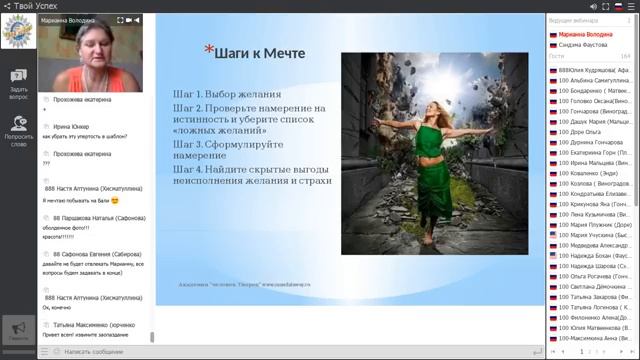The width and height of the screenshot is (640, 360).
Task: Open language selector with Russian flag
Action: coord(618,6)
